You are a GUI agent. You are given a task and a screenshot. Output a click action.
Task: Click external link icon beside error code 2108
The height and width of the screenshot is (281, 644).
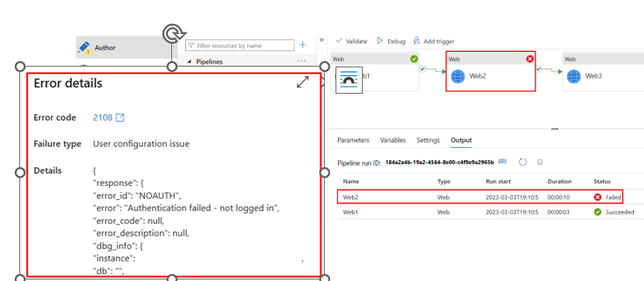pyautogui.click(x=120, y=118)
